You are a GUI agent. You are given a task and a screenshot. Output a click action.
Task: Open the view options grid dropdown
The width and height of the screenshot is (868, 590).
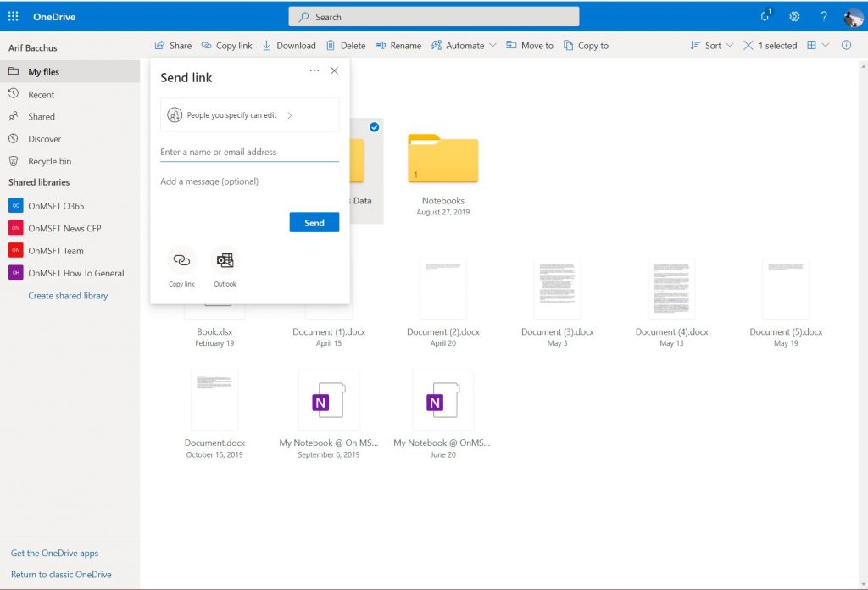click(x=818, y=46)
